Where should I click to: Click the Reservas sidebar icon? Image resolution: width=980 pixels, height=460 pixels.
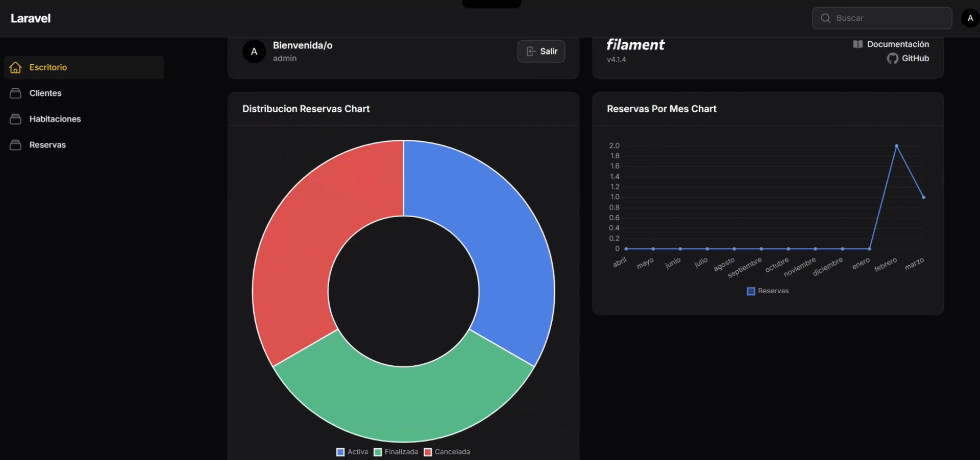[x=15, y=145]
